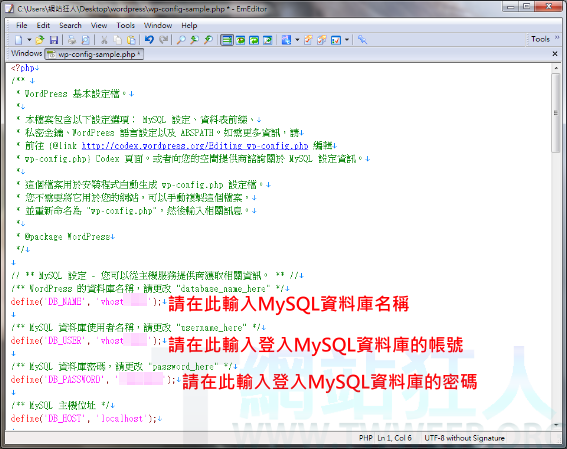
Task: Click the comment mentioning "password_here"
Action: coord(124,367)
